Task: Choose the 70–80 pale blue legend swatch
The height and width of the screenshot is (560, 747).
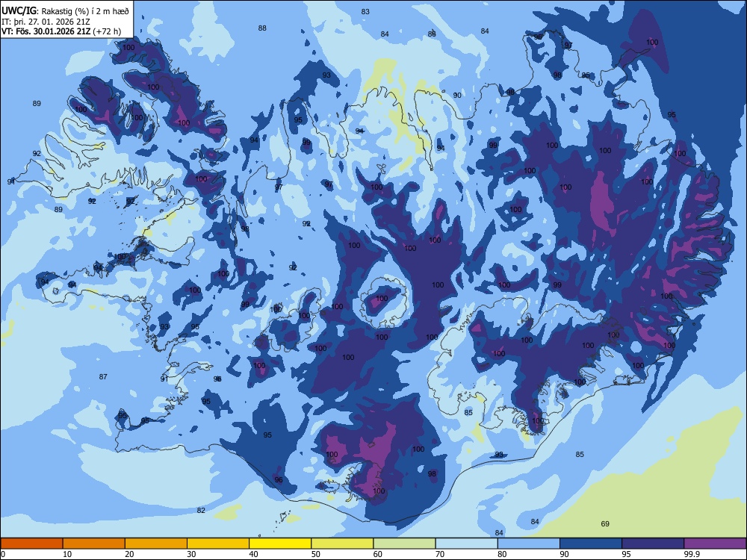Action: click(x=466, y=544)
